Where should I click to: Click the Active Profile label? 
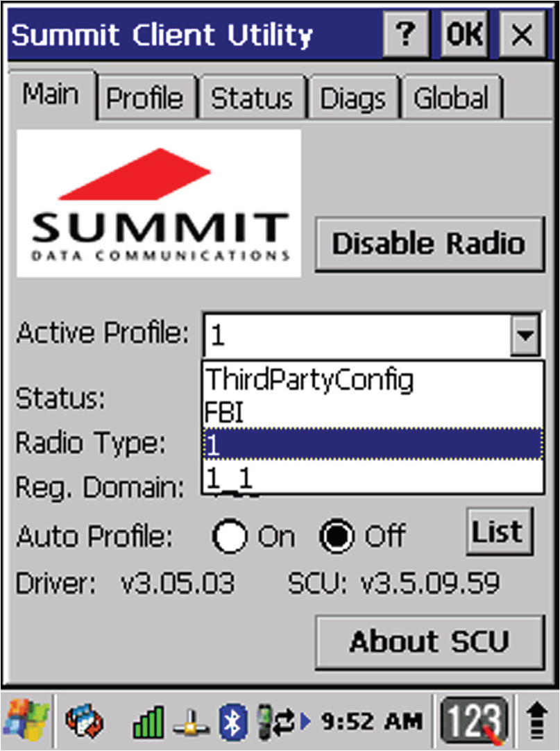pos(103,332)
